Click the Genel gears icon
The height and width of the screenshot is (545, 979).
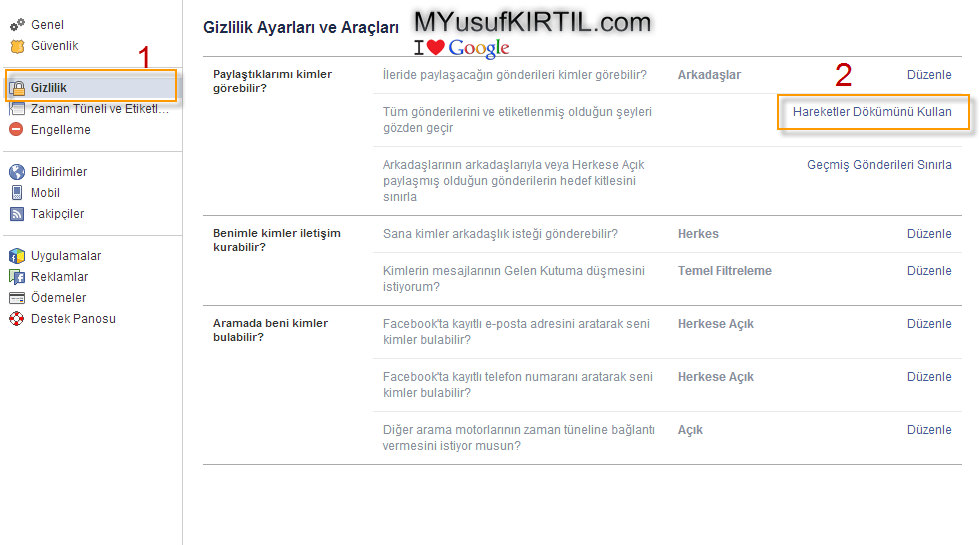17,25
